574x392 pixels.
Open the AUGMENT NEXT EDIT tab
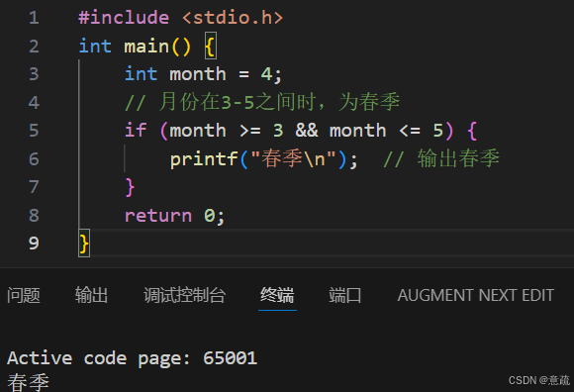[x=475, y=295]
